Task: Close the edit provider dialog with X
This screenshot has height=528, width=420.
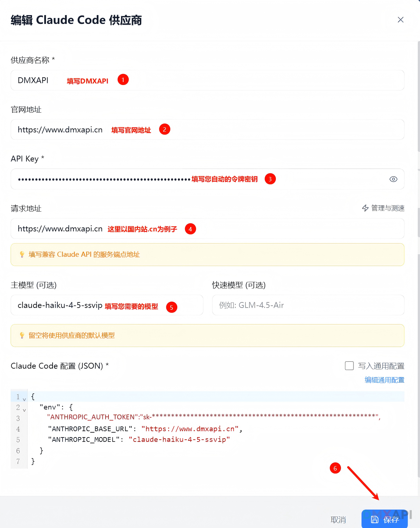Action: 401,20
